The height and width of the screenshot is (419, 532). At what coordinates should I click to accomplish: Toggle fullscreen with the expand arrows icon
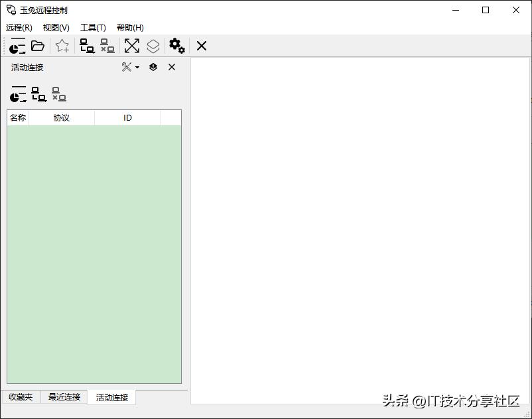click(x=132, y=46)
